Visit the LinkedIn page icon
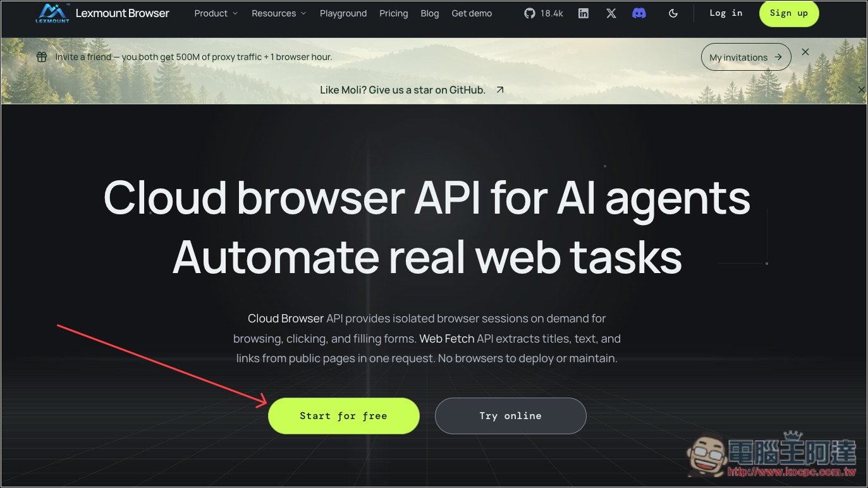Image resolution: width=868 pixels, height=488 pixels. coord(584,13)
